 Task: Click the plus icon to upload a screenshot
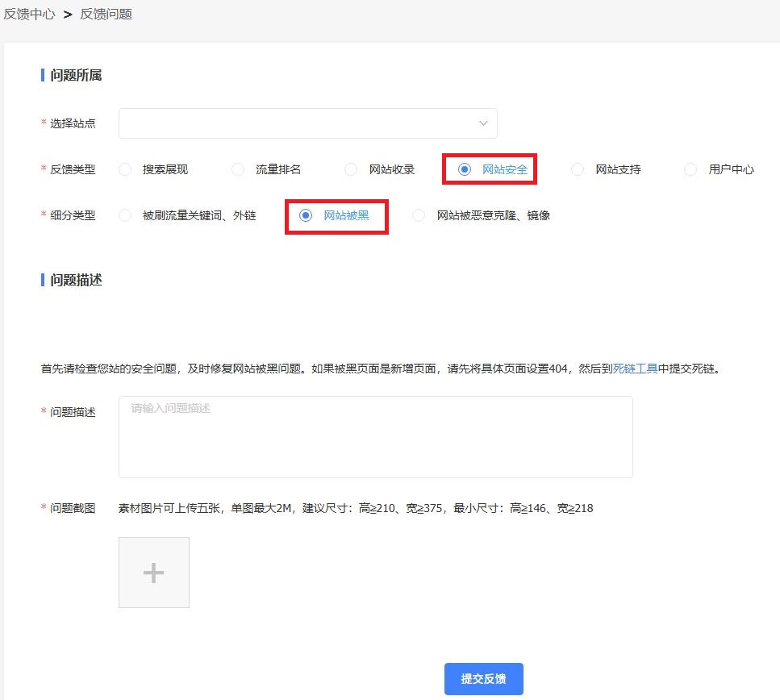point(153,572)
